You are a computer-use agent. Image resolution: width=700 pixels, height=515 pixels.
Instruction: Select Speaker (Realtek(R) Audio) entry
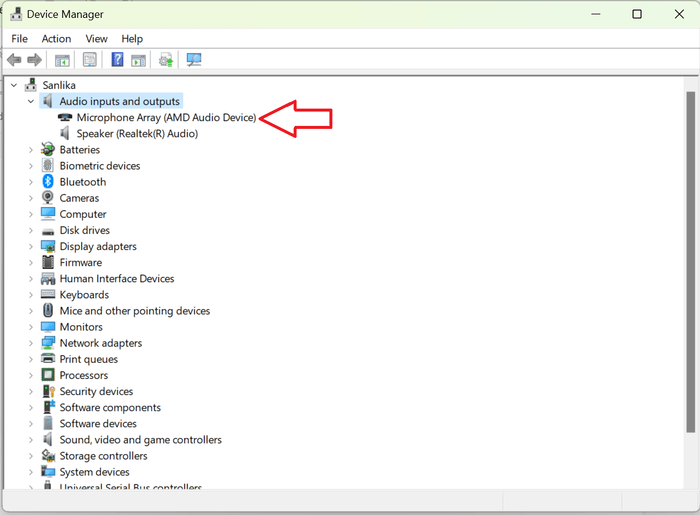(137, 133)
